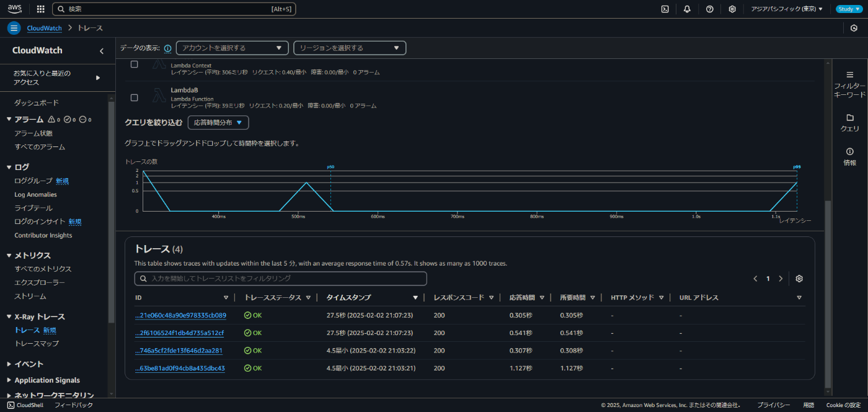Open トレースマップ in the sidebar
The image size is (868, 412).
pos(37,343)
